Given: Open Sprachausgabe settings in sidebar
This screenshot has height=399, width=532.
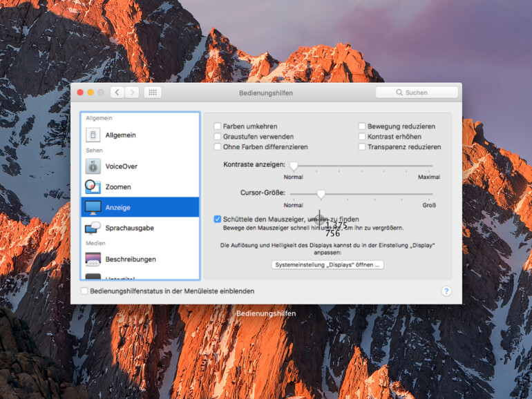Looking at the screenshot, I should click(x=140, y=228).
